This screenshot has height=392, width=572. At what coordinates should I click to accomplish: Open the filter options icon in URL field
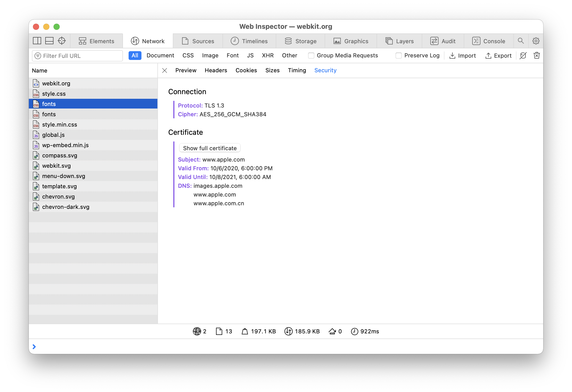pyautogui.click(x=38, y=56)
